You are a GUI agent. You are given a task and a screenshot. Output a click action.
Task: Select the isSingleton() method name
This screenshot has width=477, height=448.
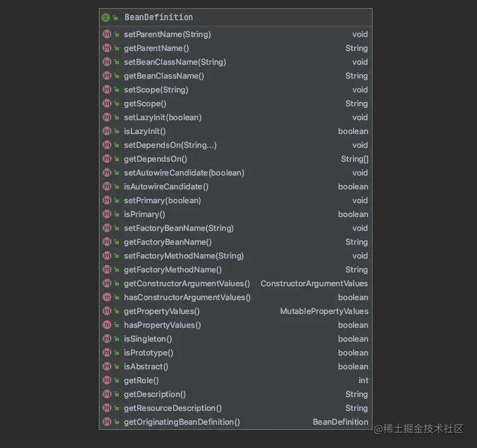pos(148,339)
